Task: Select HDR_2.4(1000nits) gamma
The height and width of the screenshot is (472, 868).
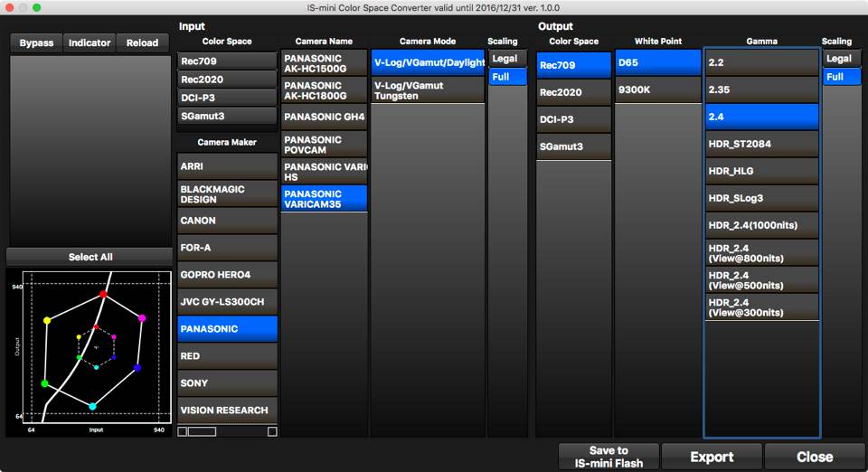Action: pos(761,225)
